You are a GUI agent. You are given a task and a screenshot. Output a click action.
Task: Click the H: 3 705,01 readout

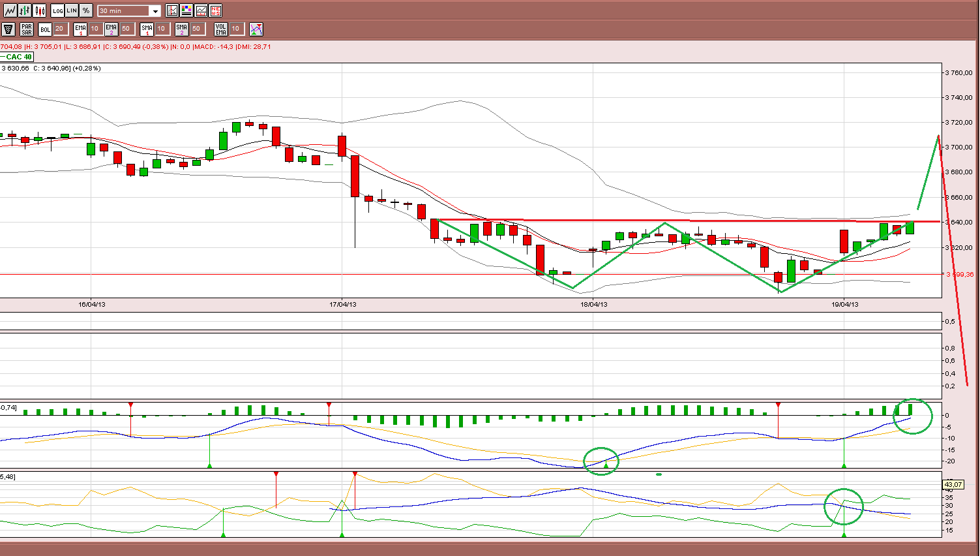(44, 46)
